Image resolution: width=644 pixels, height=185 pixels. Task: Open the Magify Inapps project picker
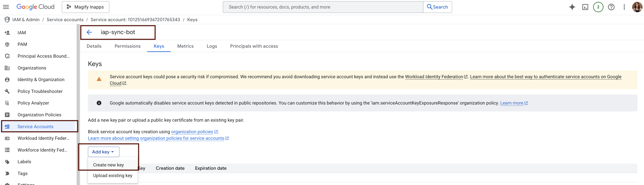85,7
